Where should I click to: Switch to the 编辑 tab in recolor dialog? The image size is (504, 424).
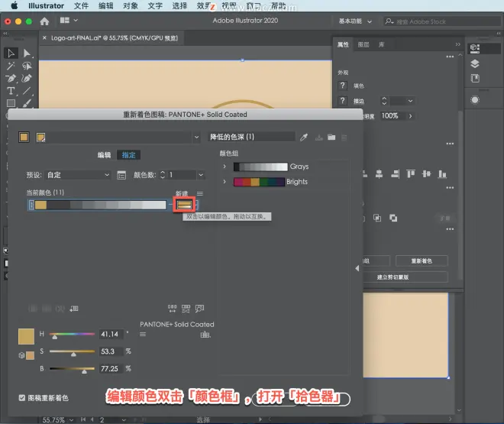pos(104,155)
